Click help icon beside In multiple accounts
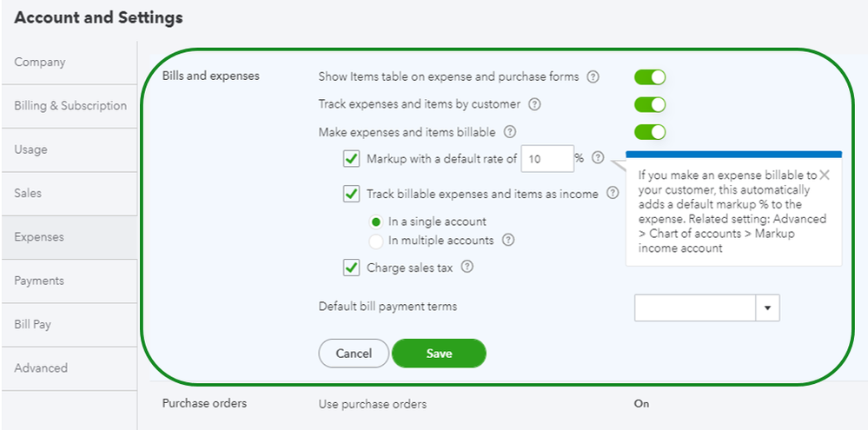The image size is (868, 430). pyautogui.click(x=508, y=240)
